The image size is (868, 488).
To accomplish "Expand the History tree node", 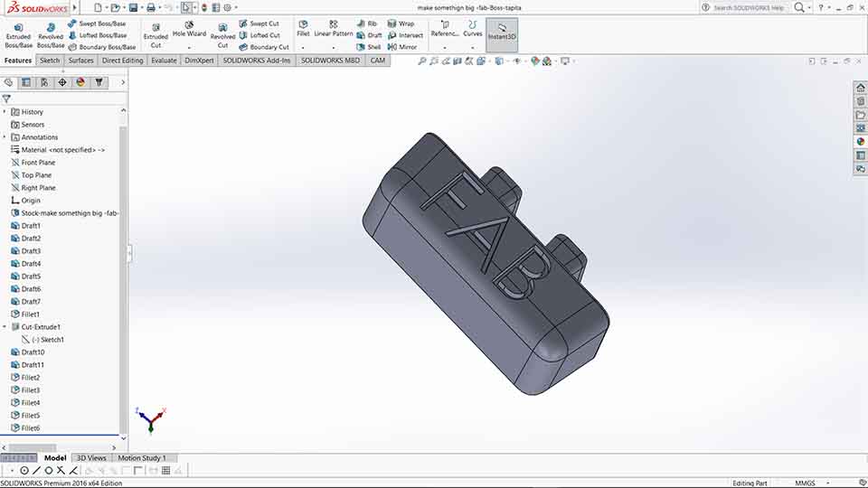I will [x=5, y=112].
